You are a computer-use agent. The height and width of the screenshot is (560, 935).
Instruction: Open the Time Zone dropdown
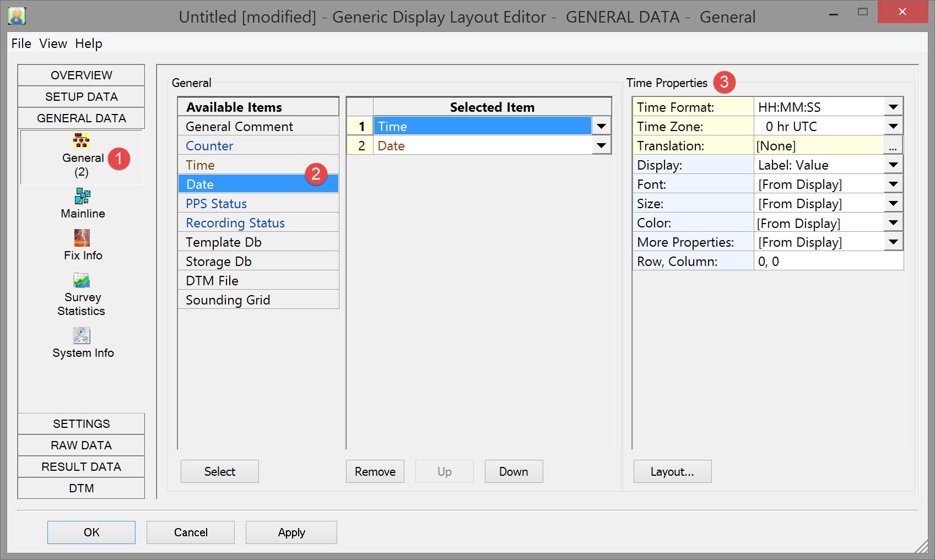click(893, 126)
